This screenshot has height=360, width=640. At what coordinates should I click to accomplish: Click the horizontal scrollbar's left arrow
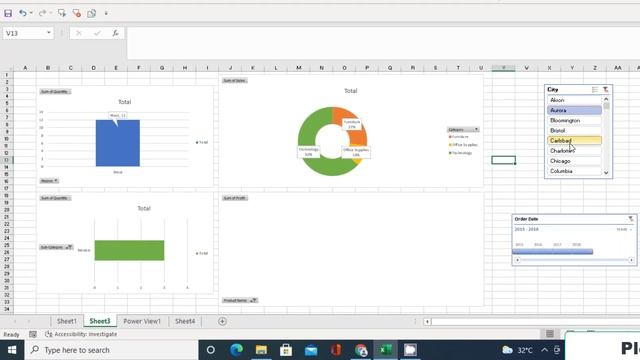click(427, 322)
